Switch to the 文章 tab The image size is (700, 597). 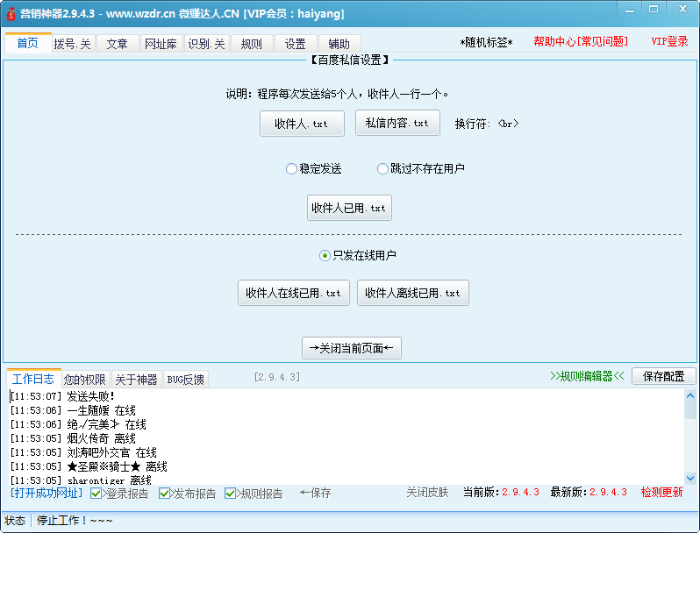click(117, 44)
